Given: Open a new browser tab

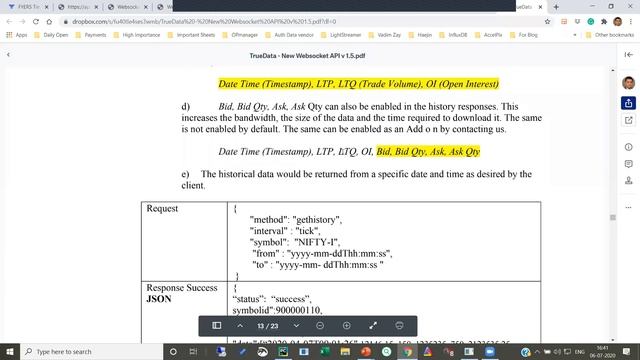Looking at the screenshot, I should tap(556, 7).
